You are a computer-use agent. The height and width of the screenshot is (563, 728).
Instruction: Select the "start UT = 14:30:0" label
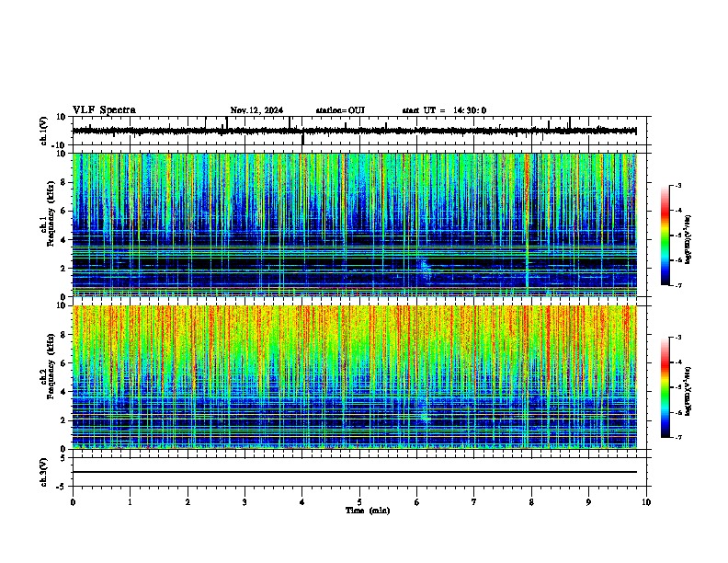444,110
